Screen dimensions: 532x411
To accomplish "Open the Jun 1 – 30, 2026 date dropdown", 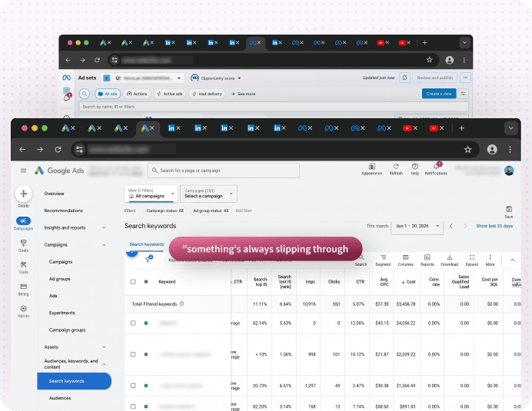I will pyautogui.click(x=417, y=226).
